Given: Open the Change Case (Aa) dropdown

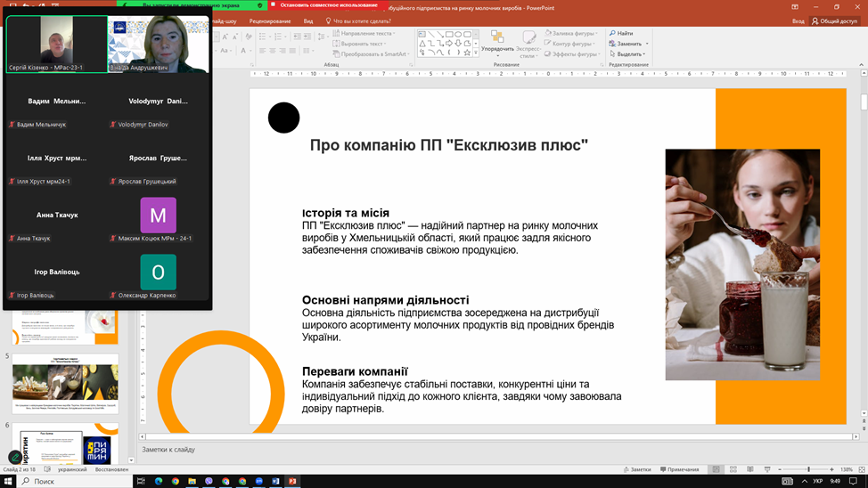Looking at the screenshot, I should pyautogui.click(x=225, y=51).
